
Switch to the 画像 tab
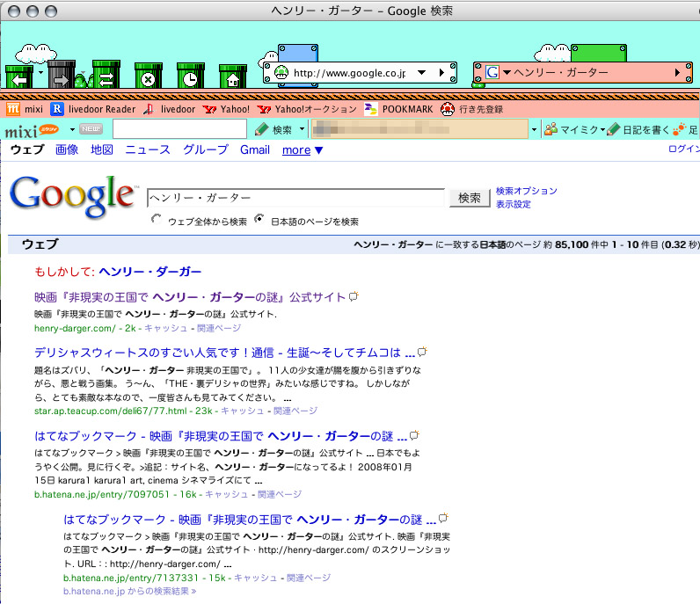pyautogui.click(x=67, y=149)
